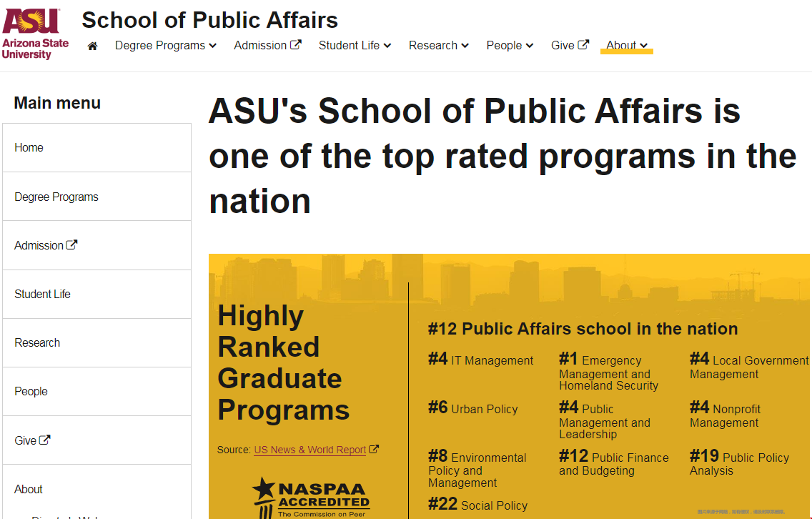Click the School of Public Affairs title
The width and height of the screenshot is (812, 519).
click(209, 20)
